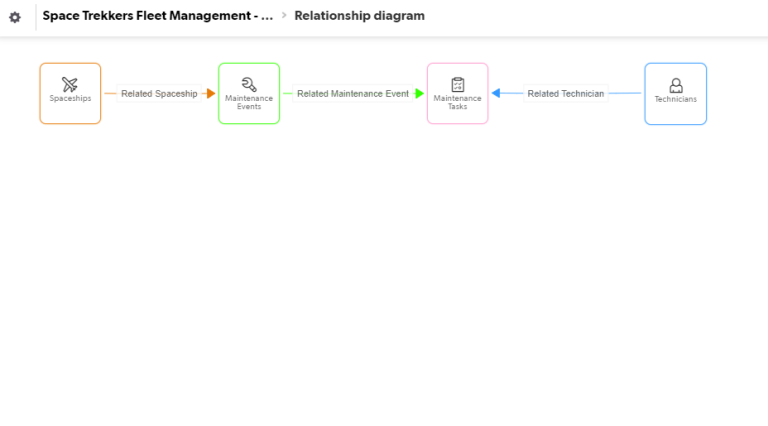Open Space Trekkers Fleet Management breadcrumb
Image resolution: width=768 pixels, height=426 pixels.
click(x=157, y=16)
